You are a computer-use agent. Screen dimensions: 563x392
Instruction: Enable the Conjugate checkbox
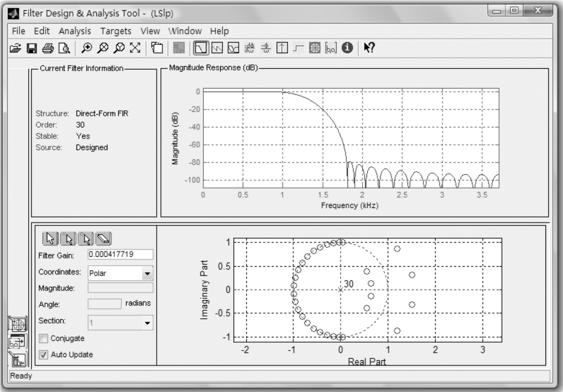[x=43, y=338]
